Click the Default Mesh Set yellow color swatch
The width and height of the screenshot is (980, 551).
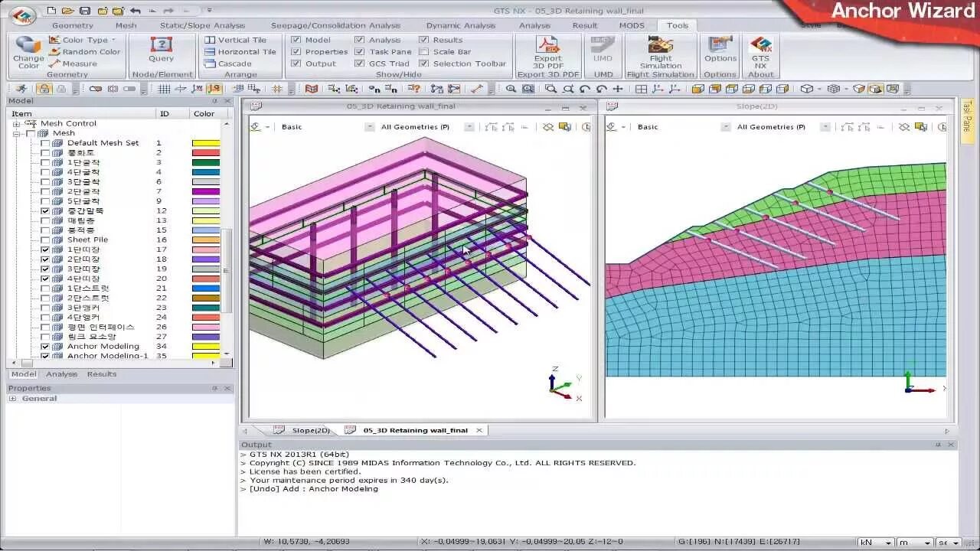click(206, 143)
